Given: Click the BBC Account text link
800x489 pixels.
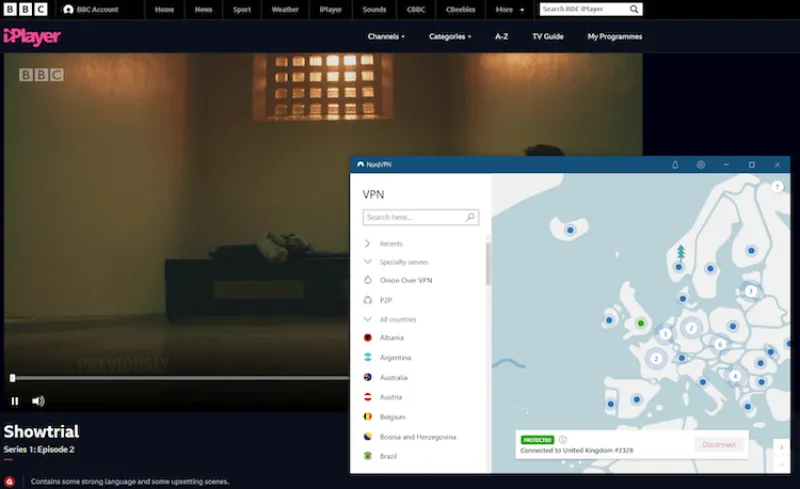Looking at the screenshot, I should pyautogui.click(x=97, y=9).
